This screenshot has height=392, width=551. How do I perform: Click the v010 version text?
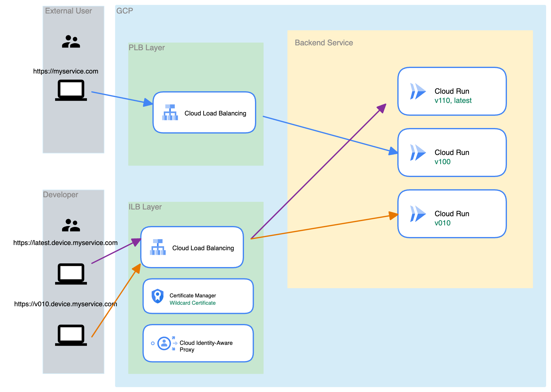coord(443,223)
